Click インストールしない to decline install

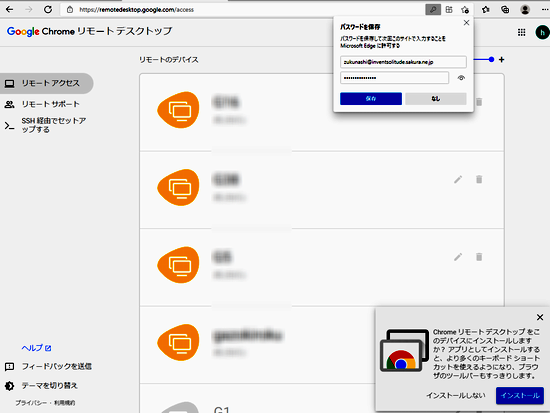pos(456,395)
